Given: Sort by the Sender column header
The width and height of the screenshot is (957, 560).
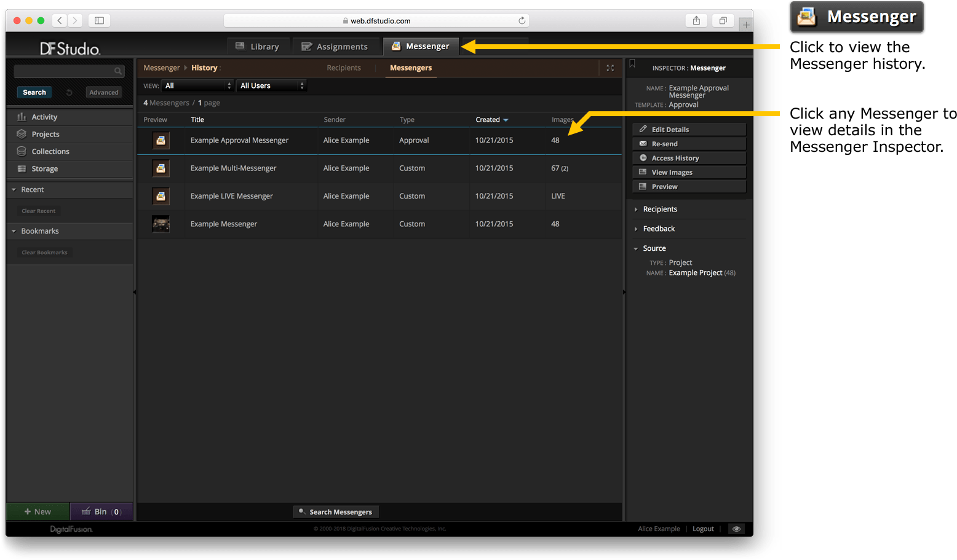Looking at the screenshot, I should click(x=335, y=119).
